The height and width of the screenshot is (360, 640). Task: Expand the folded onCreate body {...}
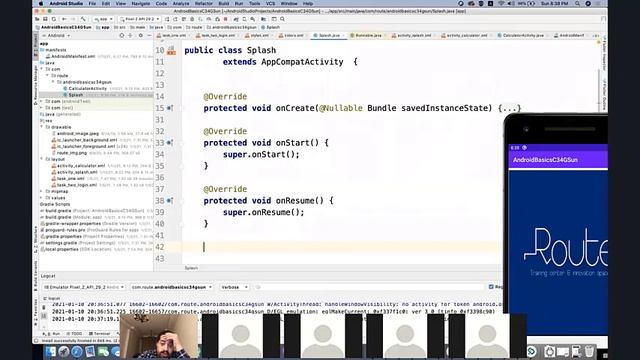pyautogui.click(x=509, y=108)
